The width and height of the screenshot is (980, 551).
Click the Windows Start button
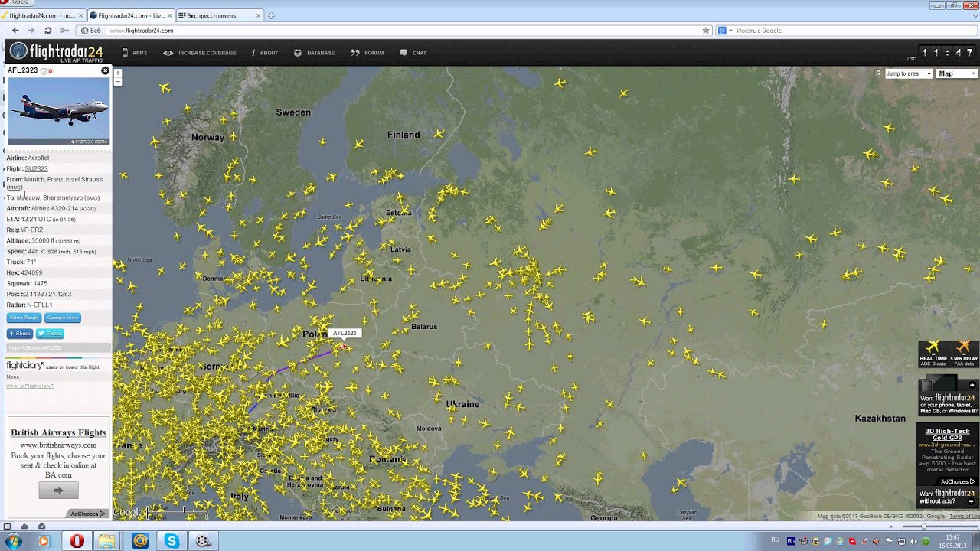coord(13,541)
